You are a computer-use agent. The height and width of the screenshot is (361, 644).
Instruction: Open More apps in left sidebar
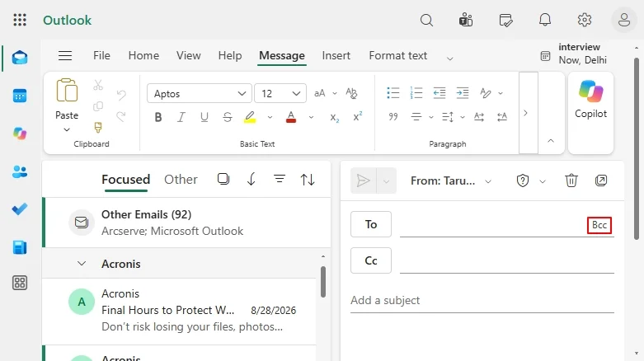[x=20, y=283]
